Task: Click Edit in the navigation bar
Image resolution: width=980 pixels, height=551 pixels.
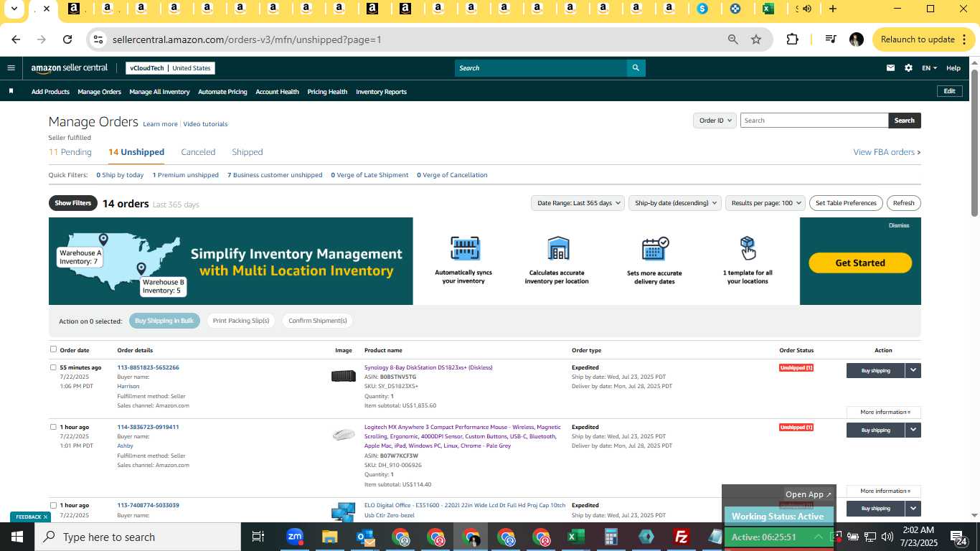Action: tap(949, 91)
